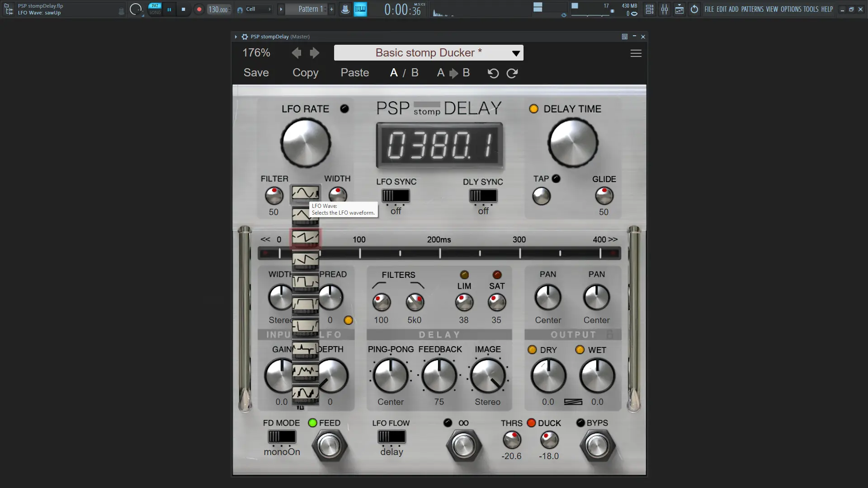Click the Save button
Viewport: 868px width, 488px height.
tap(256, 73)
